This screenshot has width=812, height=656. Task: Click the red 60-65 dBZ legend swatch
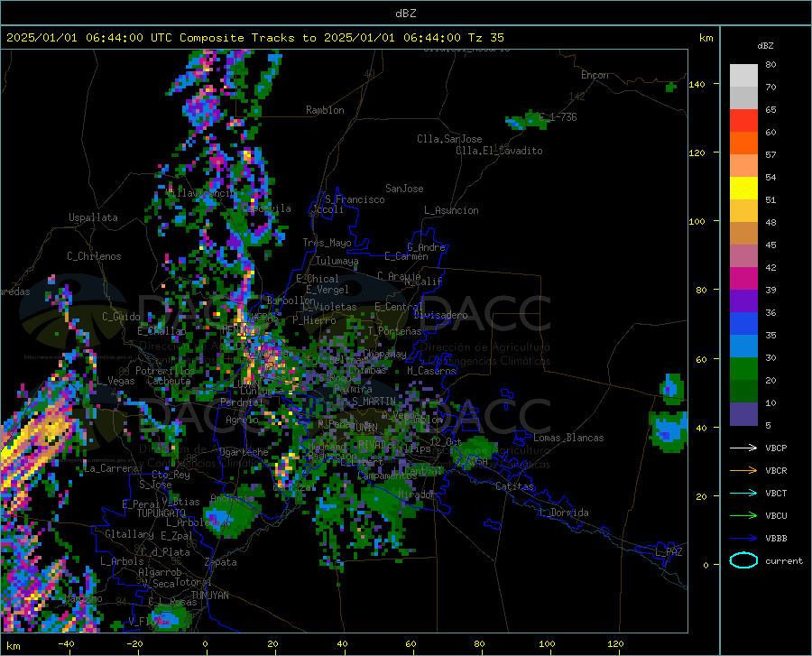(x=743, y=121)
